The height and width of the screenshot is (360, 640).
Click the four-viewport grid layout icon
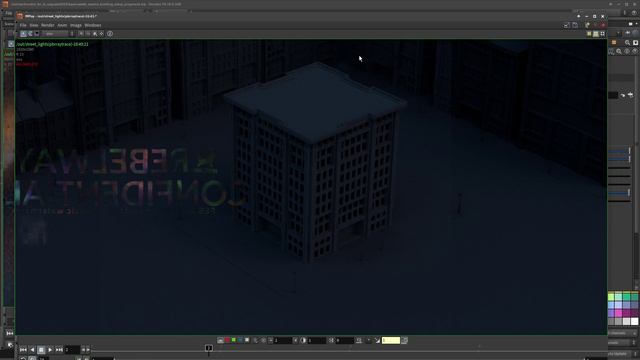click(602, 34)
